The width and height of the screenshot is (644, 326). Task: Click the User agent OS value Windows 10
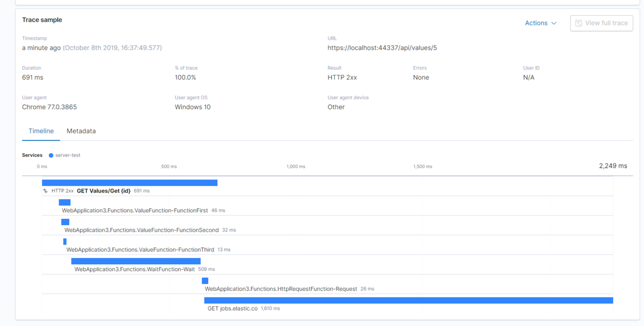coord(193,107)
